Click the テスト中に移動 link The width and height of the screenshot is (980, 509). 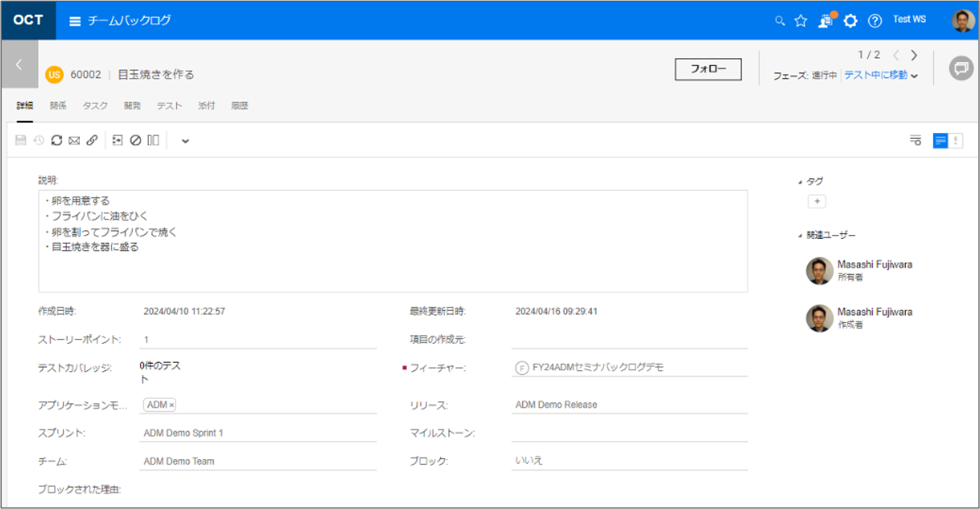coord(875,75)
